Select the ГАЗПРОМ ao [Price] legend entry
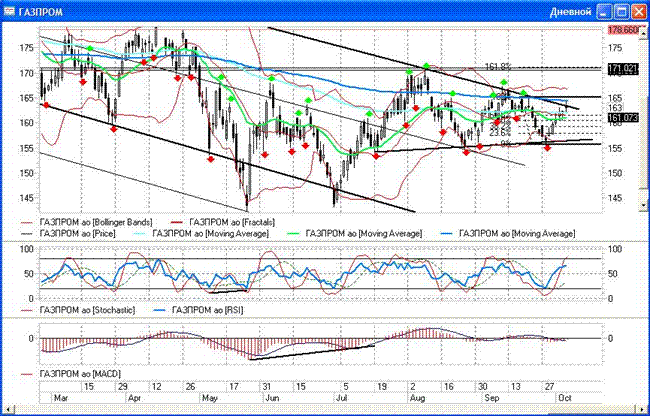Image resolution: width=650 pixels, height=416 pixels. click(68, 234)
